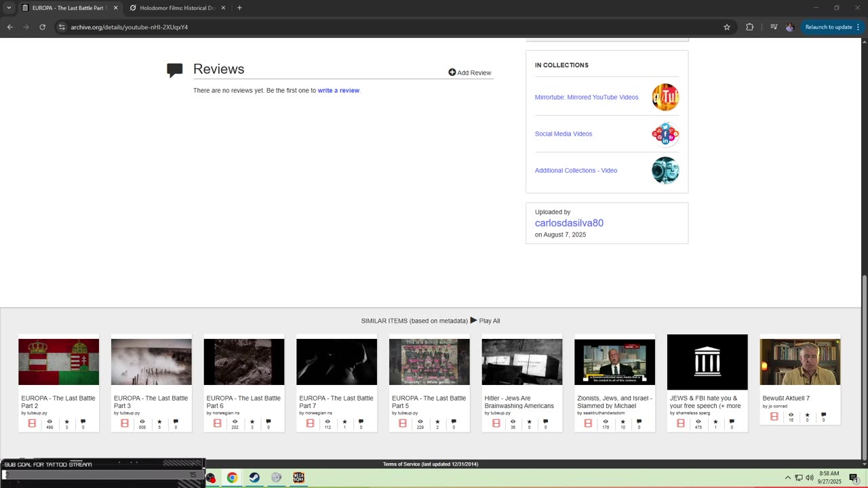Click the "IN COLLECTIONS" heading
Screen dimensions: 868x488
click(561, 65)
